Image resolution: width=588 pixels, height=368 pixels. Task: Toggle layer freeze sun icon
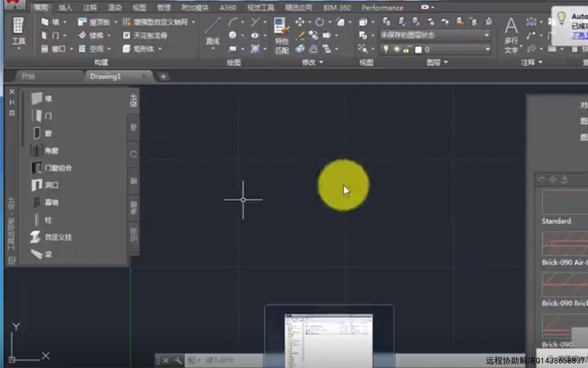coord(396,49)
